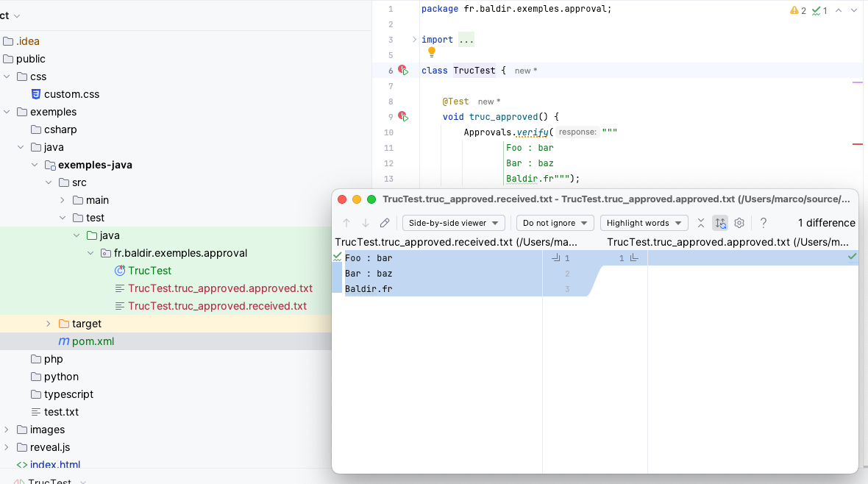Open the Do not ignore whitespace dropdown
868x484 pixels.
point(555,223)
